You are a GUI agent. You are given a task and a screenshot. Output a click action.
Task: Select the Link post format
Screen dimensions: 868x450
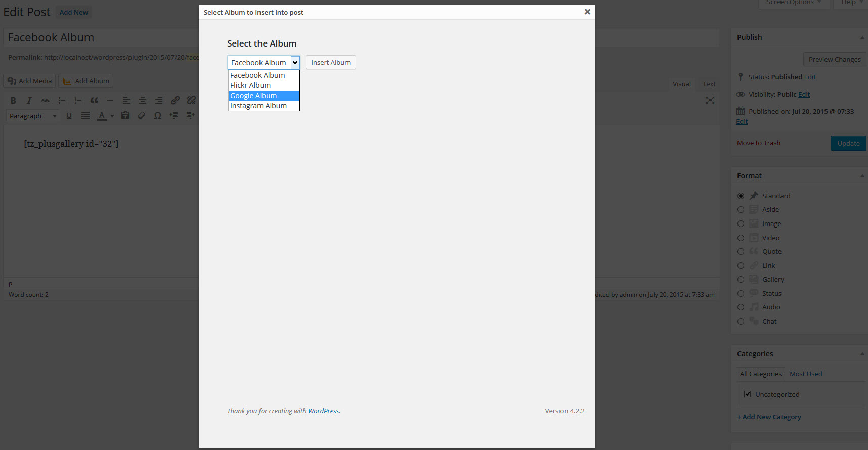pos(741,265)
